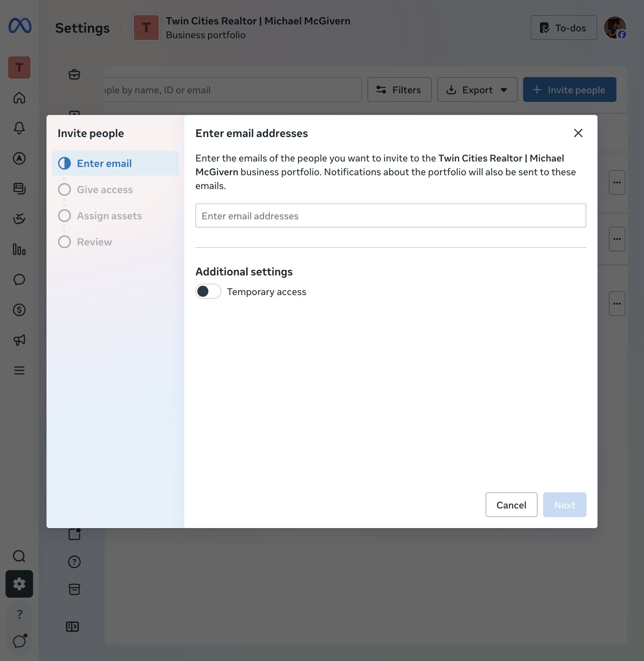Viewport: 644px width, 661px height.
Task: Click the people search field behind dialog
Action: pyautogui.click(x=233, y=90)
